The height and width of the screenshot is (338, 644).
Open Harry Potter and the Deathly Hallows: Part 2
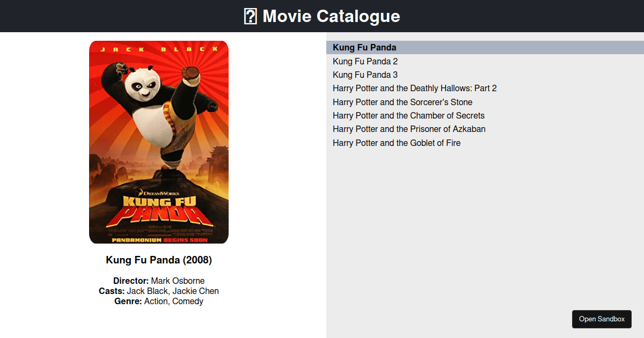(x=414, y=88)
